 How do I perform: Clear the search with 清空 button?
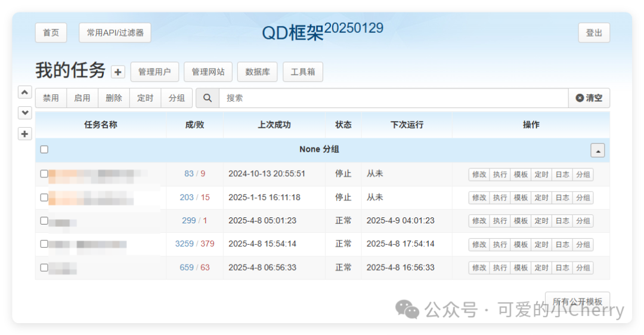[589, 98]
